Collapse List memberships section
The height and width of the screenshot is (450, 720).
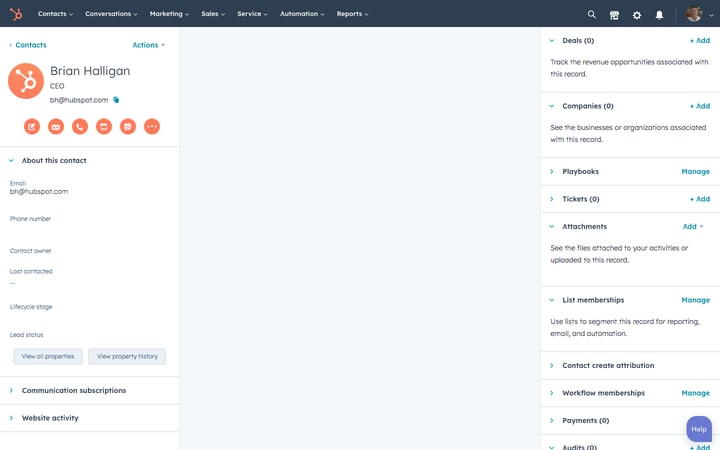click(x=551, y=300)
